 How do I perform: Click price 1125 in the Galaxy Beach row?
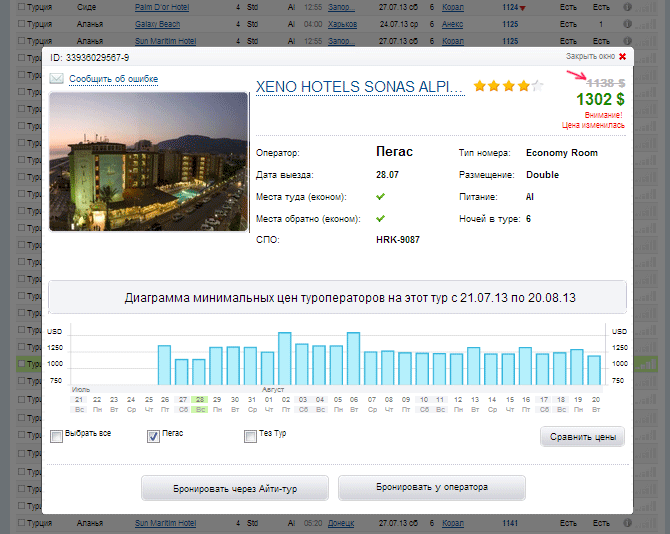coord(510,24)
